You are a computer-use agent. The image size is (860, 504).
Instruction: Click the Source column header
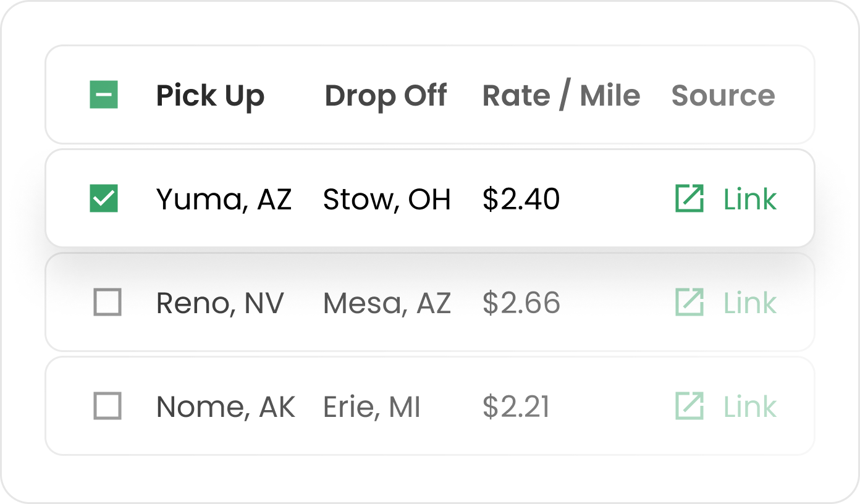coord(723,96)
